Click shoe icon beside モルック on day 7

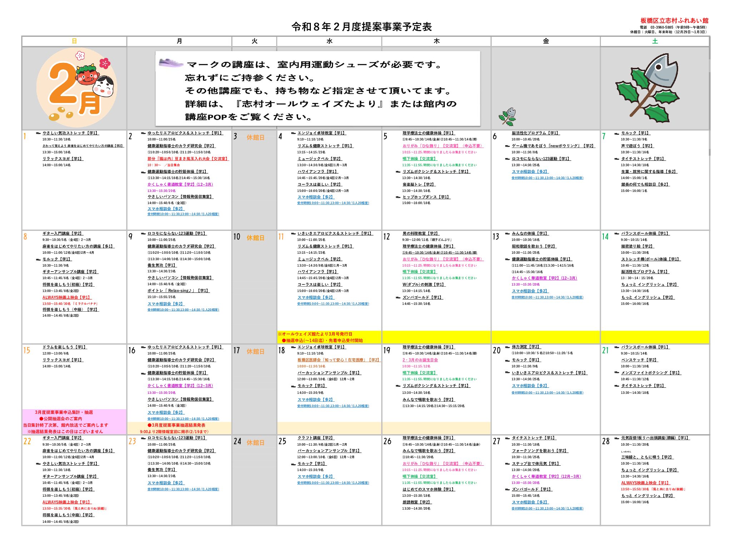[617, 133]
